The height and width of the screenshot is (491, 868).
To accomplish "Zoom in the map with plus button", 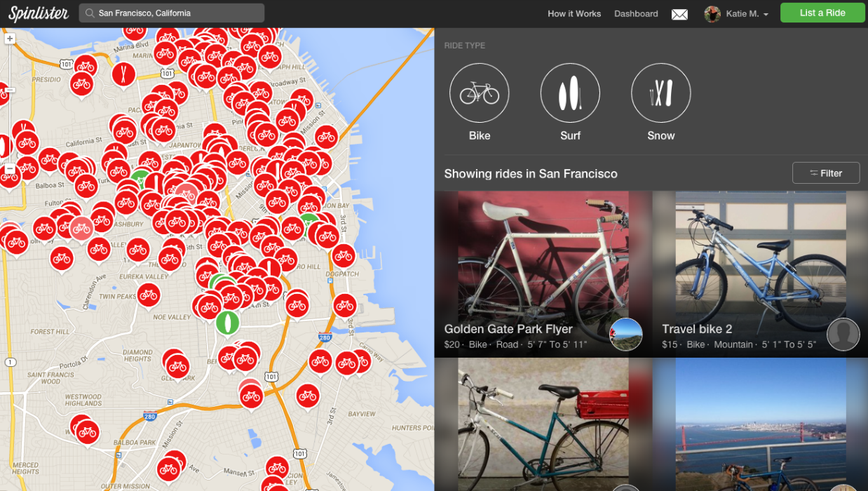I will [x=10, y=39].
